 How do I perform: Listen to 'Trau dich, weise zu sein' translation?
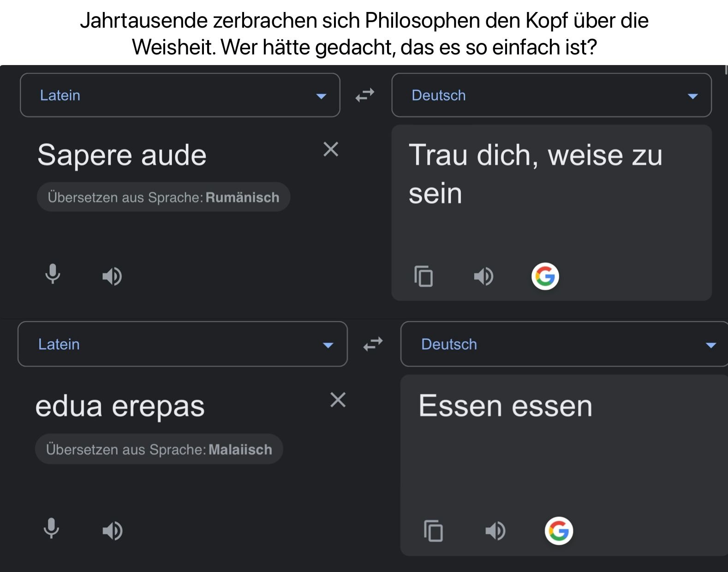point(483,276)
